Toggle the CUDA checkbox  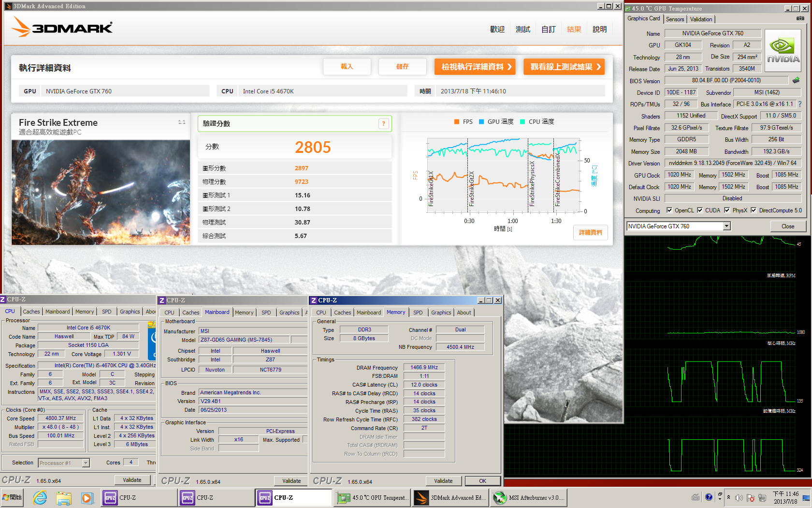pos(700,210)
